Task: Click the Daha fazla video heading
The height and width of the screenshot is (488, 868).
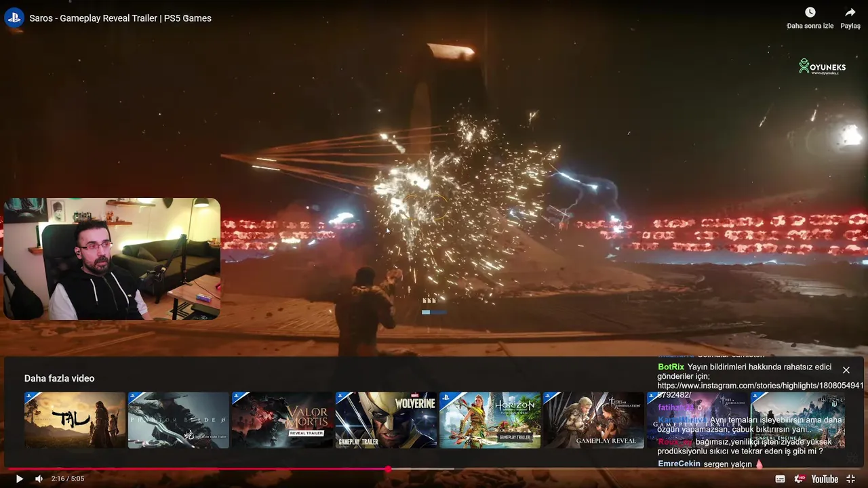Action: click(60, 378)
